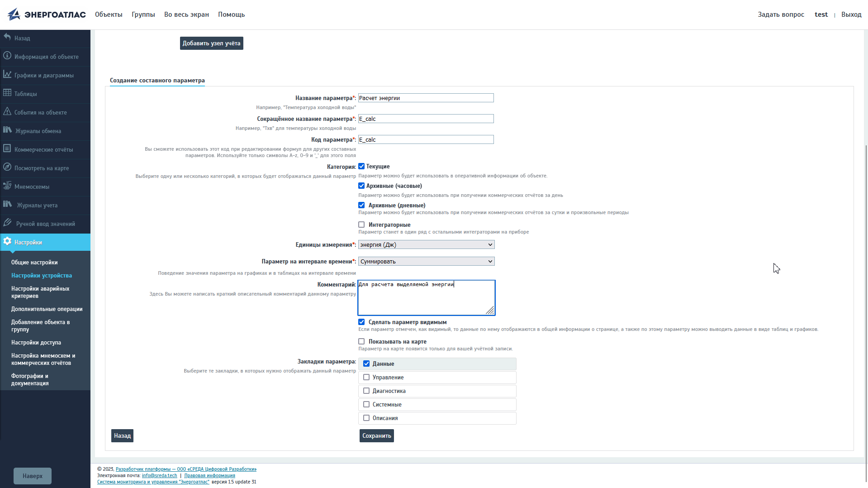Check the Показывать на карте checkbox
Viewport: 868px width, 488px height.
pos(361,342)
